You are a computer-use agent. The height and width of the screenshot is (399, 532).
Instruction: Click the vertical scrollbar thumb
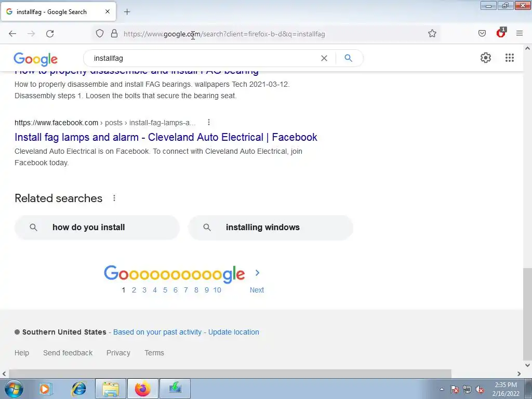point(527,314)
